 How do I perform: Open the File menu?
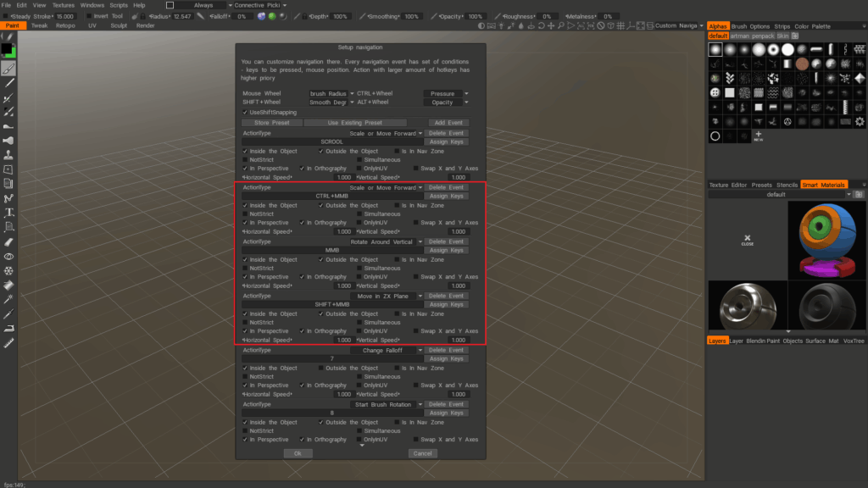tap(6, 5)
